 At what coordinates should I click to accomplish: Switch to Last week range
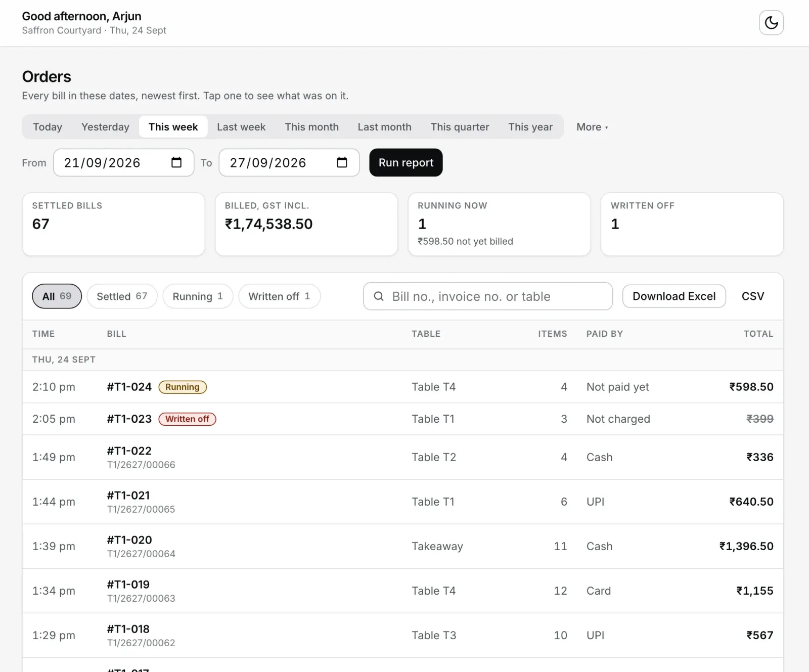241,127
